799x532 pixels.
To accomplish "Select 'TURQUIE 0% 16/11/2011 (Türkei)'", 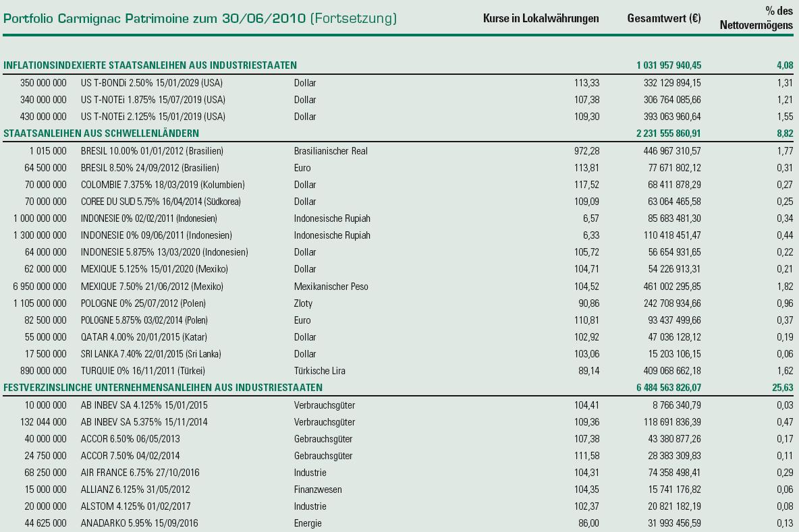I will (x=143, y=371).
